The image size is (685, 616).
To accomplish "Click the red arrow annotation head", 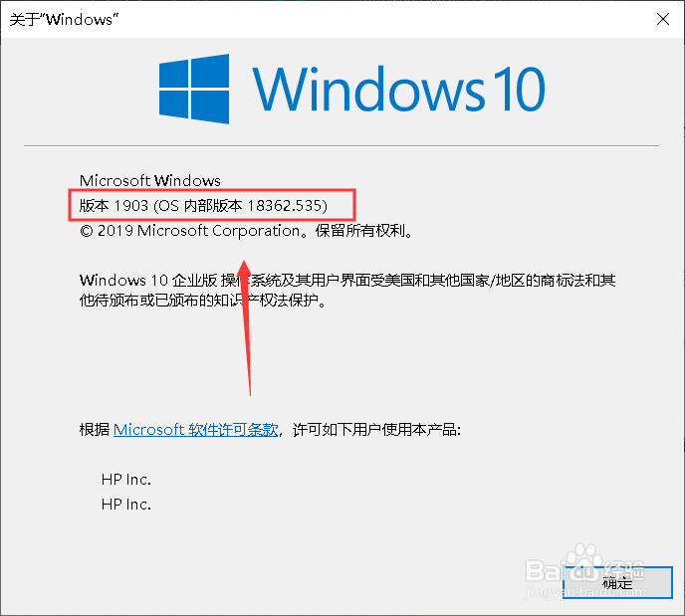I will [244, 272].
